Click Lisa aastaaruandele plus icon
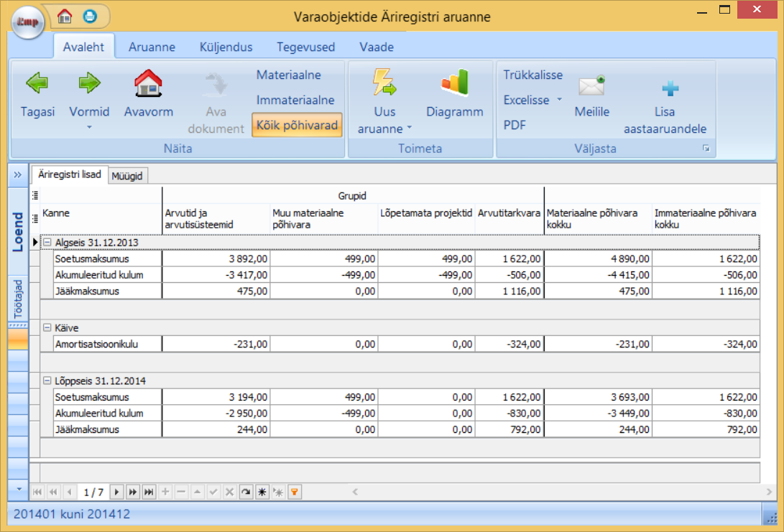This screenshot has width=784, height=532. click(670, 89)
